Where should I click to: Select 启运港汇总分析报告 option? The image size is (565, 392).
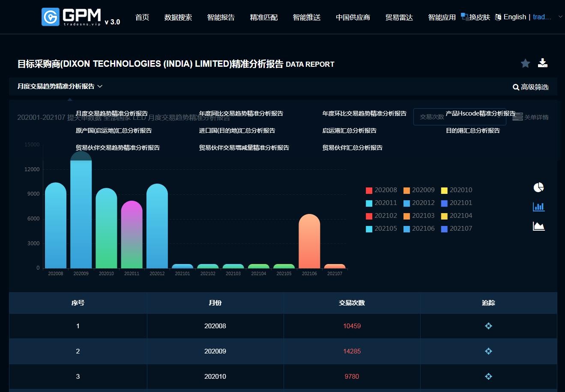(350, 131)
